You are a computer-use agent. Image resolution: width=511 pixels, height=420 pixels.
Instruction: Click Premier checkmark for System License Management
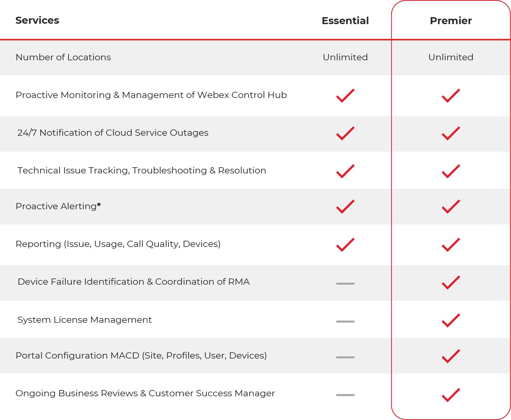pos(451,320)
